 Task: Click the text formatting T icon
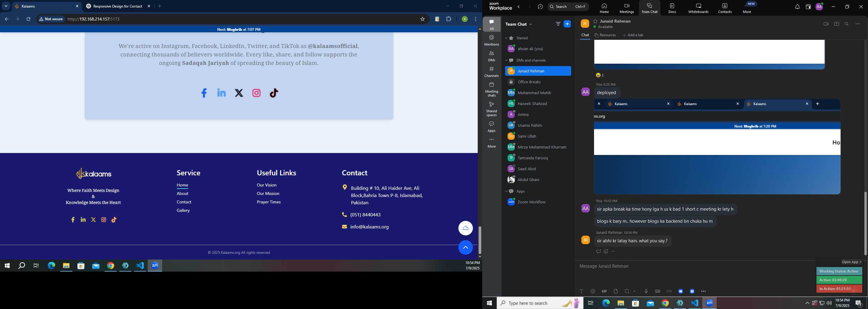coord(581,291)
